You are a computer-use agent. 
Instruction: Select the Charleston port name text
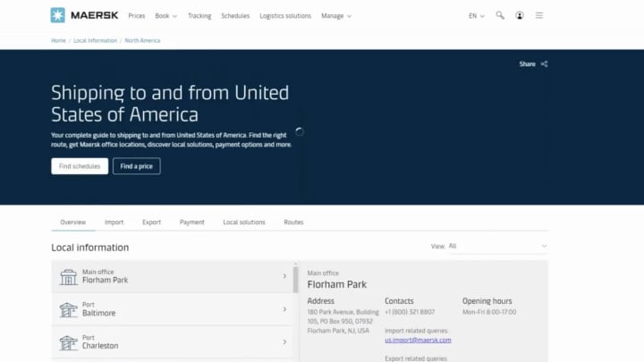[x=100, y=346]
